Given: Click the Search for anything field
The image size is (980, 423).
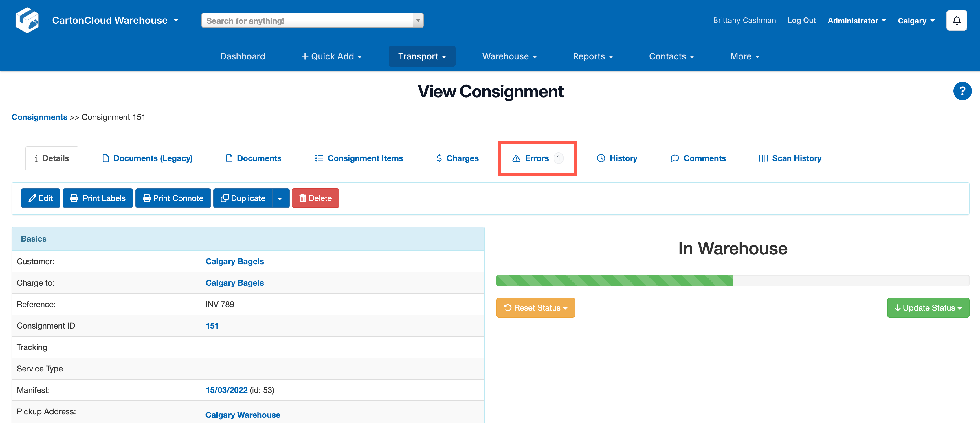Looking at the screenshot, I should coord(307,21).
